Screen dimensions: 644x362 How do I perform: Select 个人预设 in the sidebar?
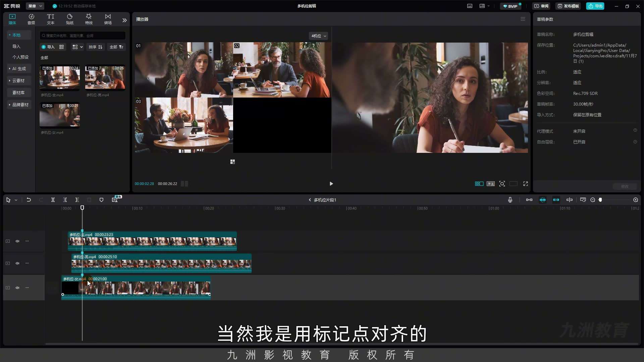(x=20, y=57)
